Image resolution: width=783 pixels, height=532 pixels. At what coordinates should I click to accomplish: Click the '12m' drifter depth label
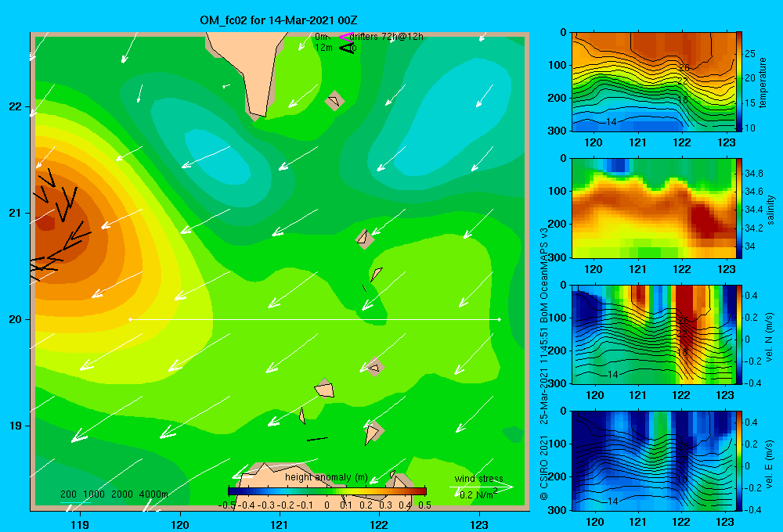click(323, 48)
